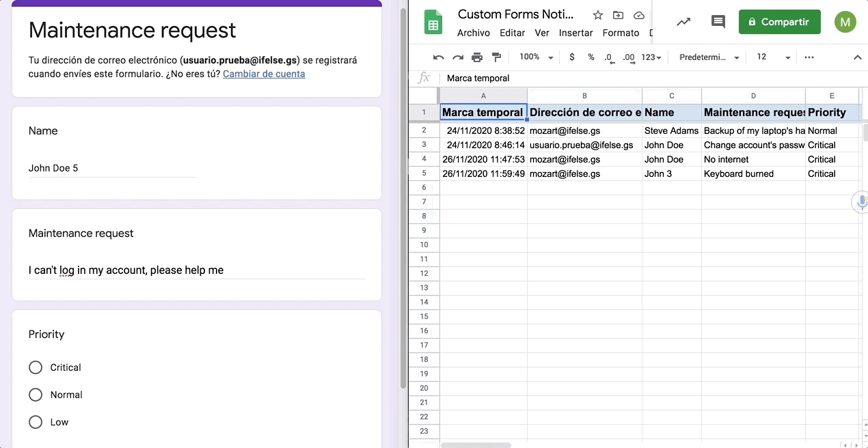Screen dimensions: 868x448
Task: Open the print dialog via the printer icon
Action: click(x=477, y=57)
